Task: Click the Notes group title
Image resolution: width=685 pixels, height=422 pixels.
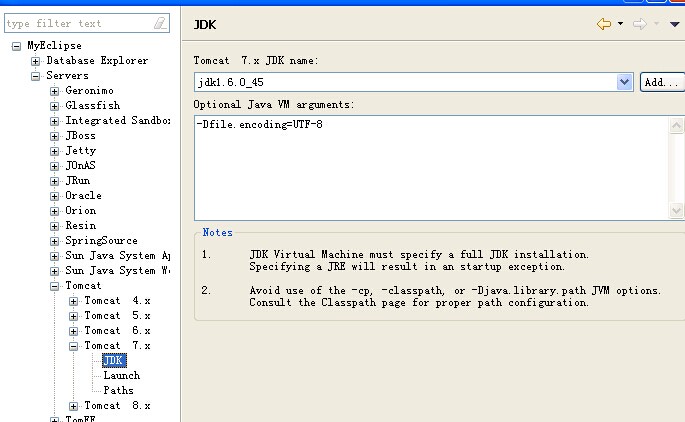Action: pyautogui.click(x=217, y=232)
